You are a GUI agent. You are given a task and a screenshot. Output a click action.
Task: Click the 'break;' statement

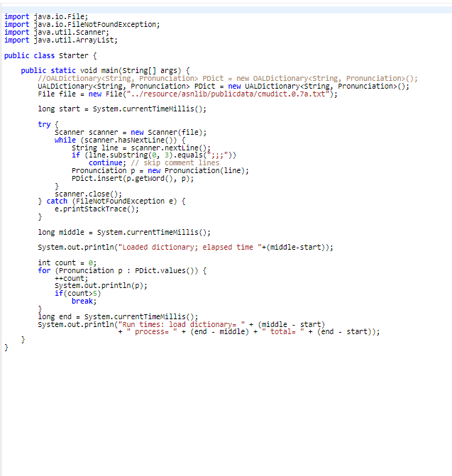point(84,301)
